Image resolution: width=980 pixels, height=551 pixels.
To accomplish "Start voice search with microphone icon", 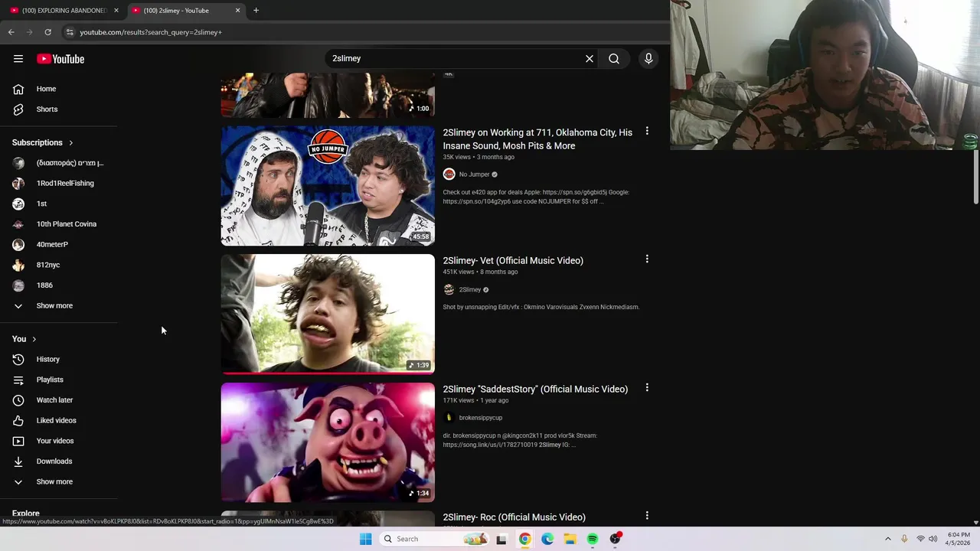I will pyautogui.click(x=648, y=59).
